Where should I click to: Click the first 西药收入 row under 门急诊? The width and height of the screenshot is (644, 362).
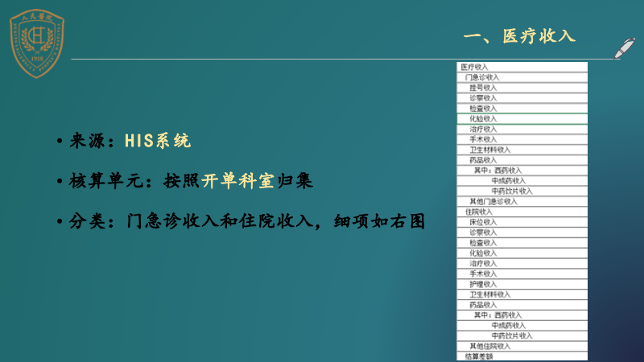pos(509,171)
